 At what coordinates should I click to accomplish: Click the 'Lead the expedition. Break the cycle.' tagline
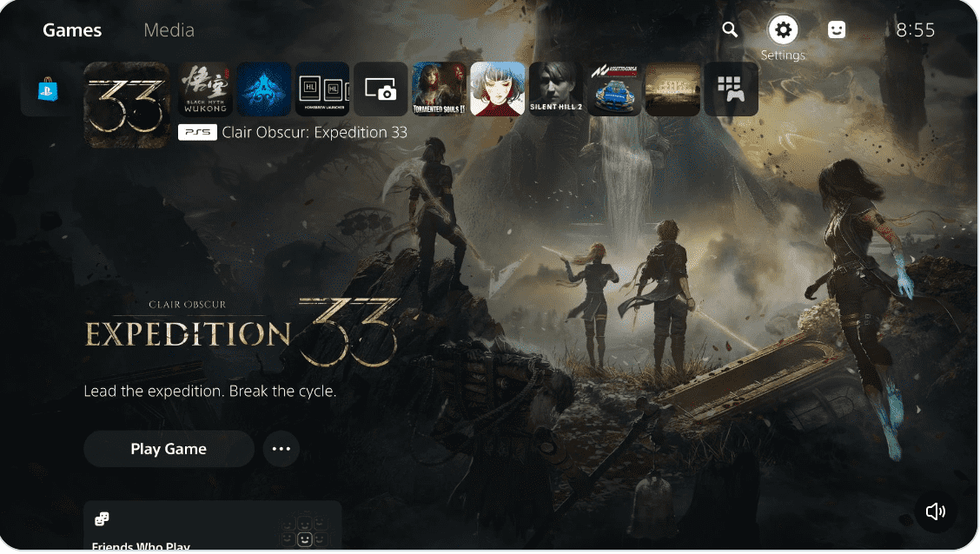pyautogui.click(x=210, y=392)
